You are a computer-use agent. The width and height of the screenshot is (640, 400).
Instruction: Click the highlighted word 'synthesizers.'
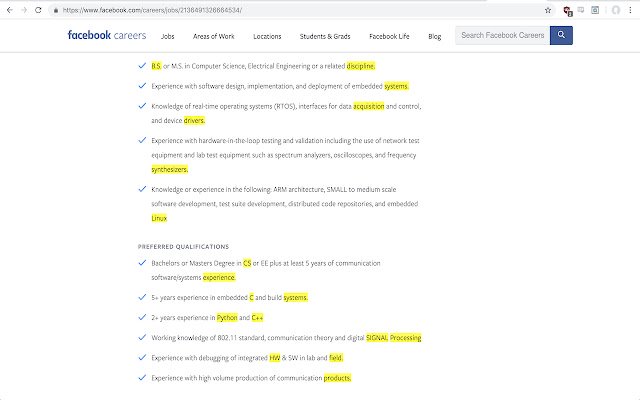point(169,169)
